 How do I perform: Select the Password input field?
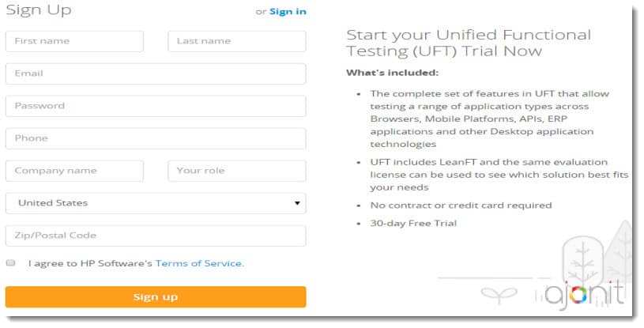pyautogui.click(x=156, y=106)
